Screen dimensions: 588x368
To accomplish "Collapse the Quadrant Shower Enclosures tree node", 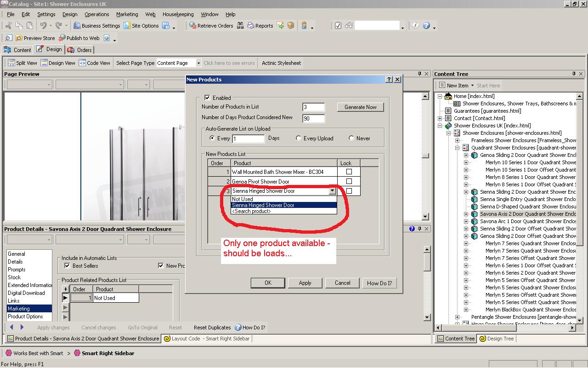I will 458,148.
